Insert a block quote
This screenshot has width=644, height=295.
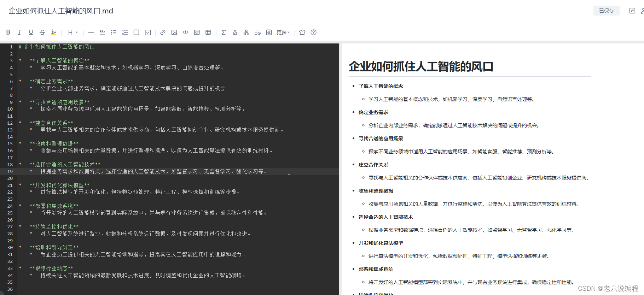[102, 33]
